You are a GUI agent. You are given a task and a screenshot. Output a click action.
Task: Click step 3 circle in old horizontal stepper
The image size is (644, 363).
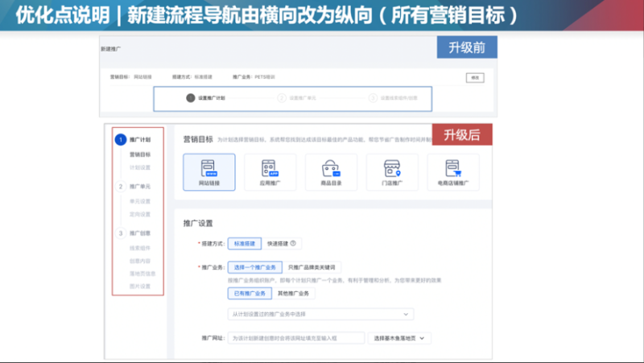click(x=373, y=97)
